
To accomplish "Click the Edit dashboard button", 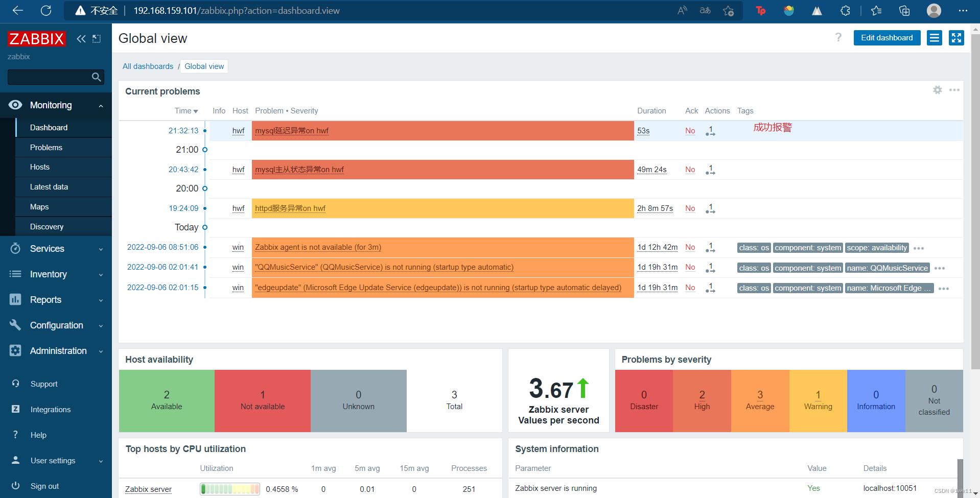I will pos(887,38).
